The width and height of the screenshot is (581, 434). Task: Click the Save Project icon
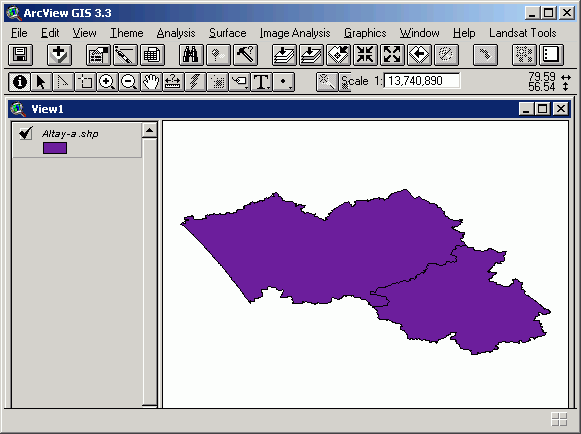tap(20, 55)
